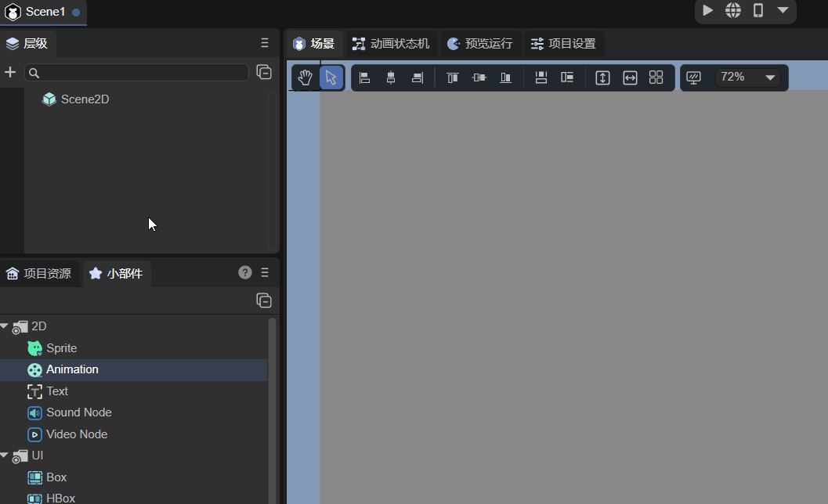This screenshot has height=504, width=828.
Task: Click the align top edges icon
Action: point(452,77)
